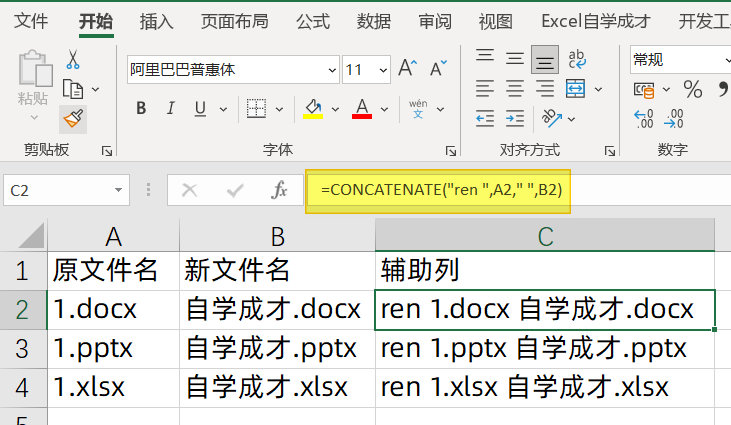Open the Name Box dropdown arrow
Viewport: 731px width, 425px height.
click(x=118, y=190)
